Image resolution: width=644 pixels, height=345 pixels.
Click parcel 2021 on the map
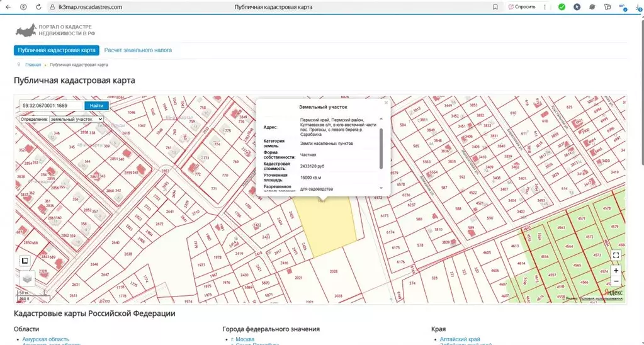point(298,278)
